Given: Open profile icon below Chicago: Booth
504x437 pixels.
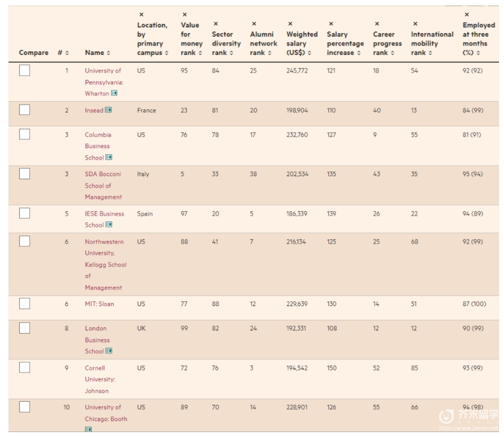Looking at the screenshot, I should [88, 429].
